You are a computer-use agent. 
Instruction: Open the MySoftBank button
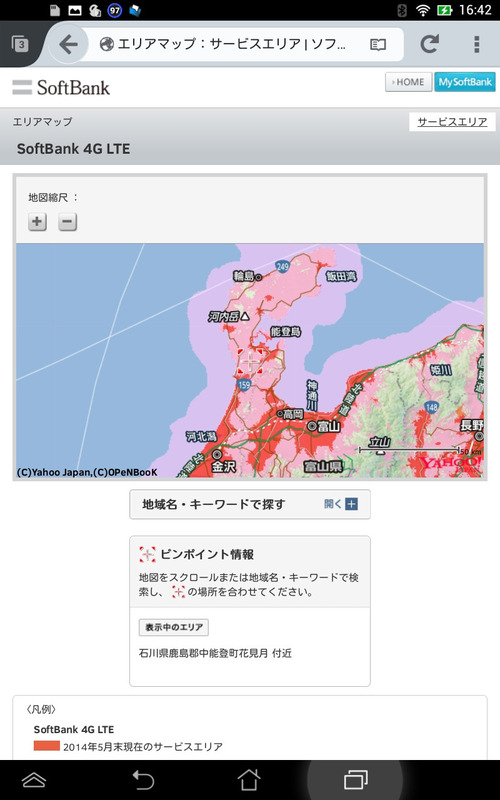465,82
